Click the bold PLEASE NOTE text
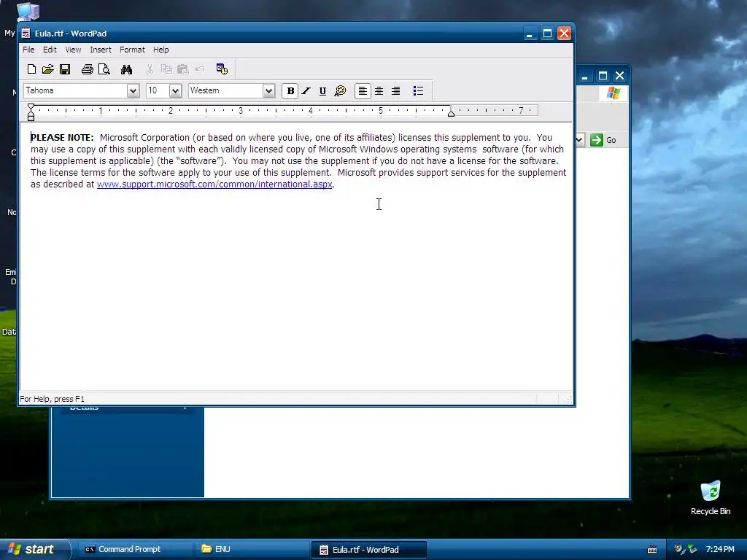This screenshot has width=747, height=560. [63, 138]
